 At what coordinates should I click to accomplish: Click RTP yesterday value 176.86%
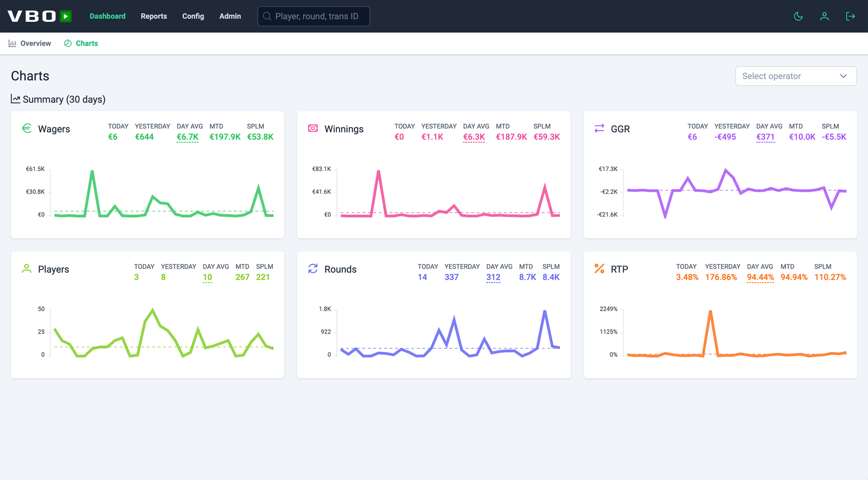pyautogui.click(x=722, y=278)
